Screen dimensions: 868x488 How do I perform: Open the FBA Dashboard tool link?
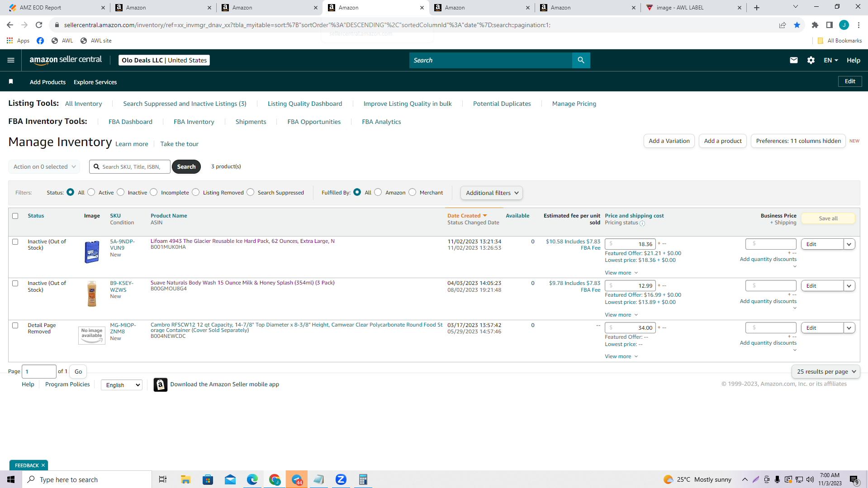tap(130, 122)
